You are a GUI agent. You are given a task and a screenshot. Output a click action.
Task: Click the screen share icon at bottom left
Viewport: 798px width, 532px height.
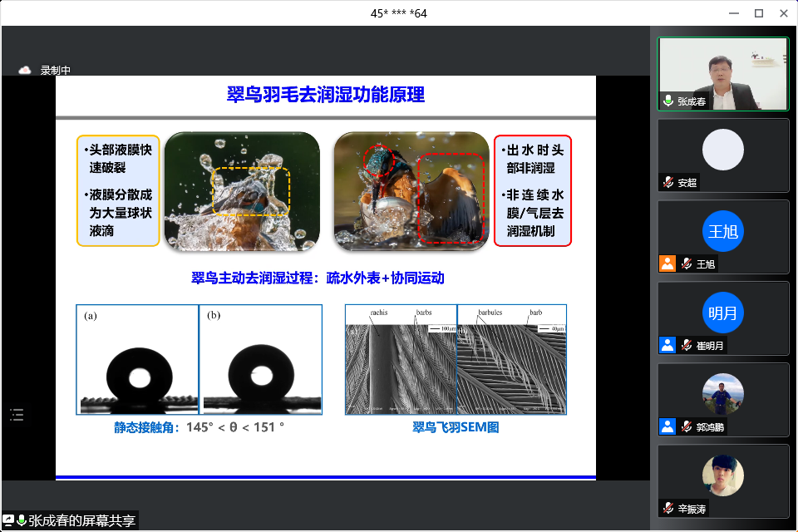click(x=9, y=520)
